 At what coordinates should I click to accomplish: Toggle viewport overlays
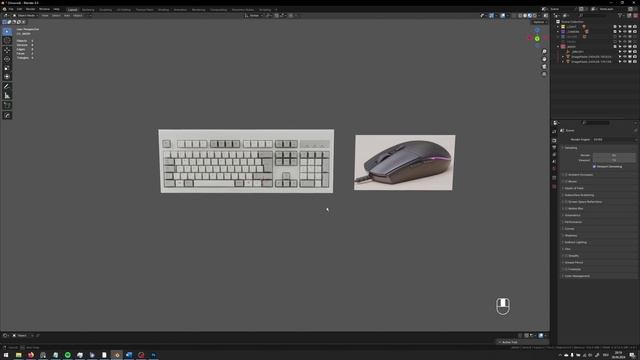click(x=502, y=16)
